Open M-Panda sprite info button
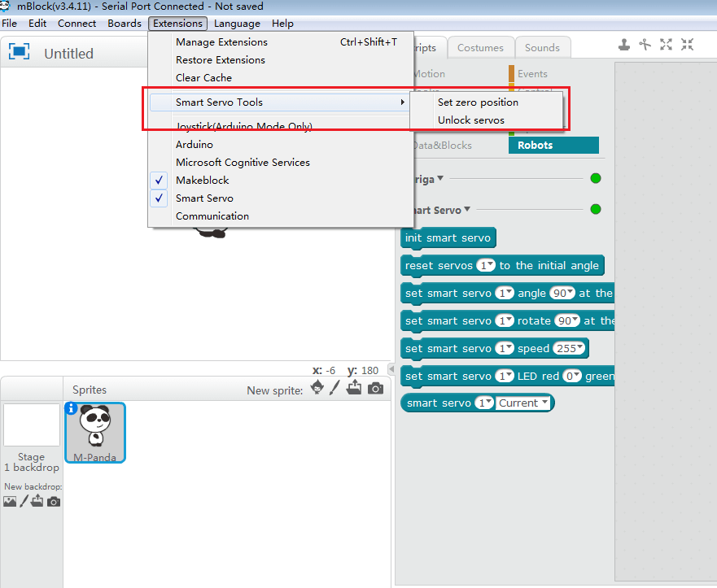 click(71, 408)
